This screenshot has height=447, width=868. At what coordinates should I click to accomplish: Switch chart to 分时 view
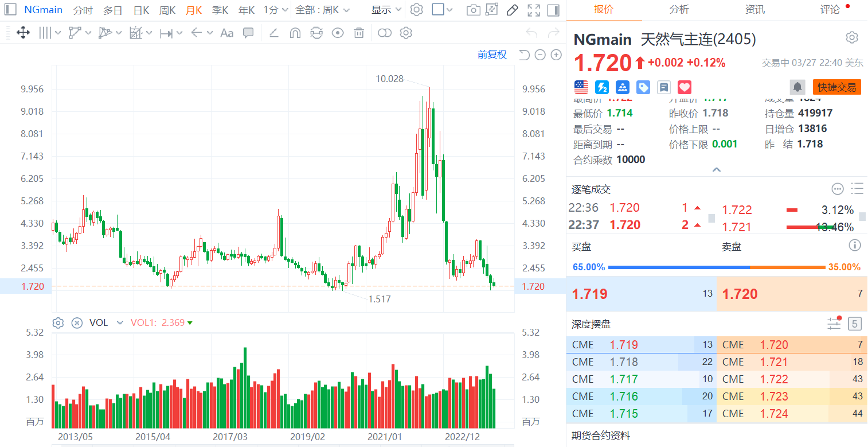pos(83,10)
